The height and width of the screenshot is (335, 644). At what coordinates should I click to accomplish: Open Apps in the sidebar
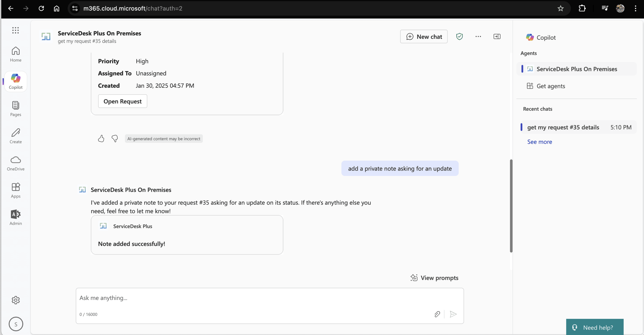pyautogui.click(x=15, y=190)
